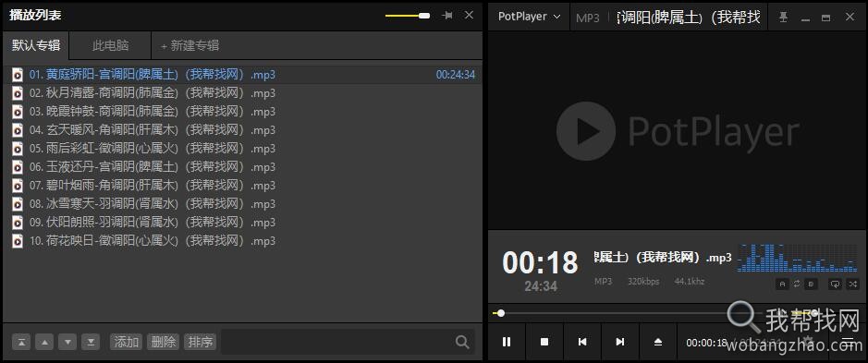This screenshot has height=363, width=868.
Task: Skip to the previous track
Action: (x=582, y=342)
